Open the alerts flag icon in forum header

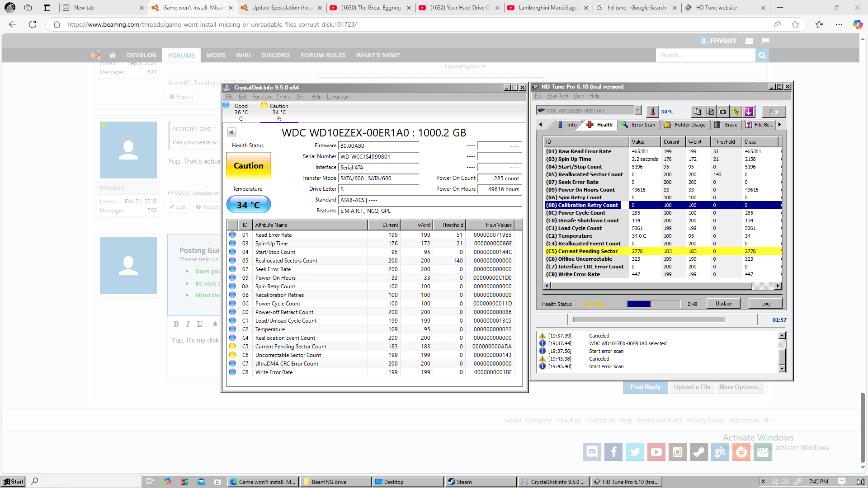[765, 41]
